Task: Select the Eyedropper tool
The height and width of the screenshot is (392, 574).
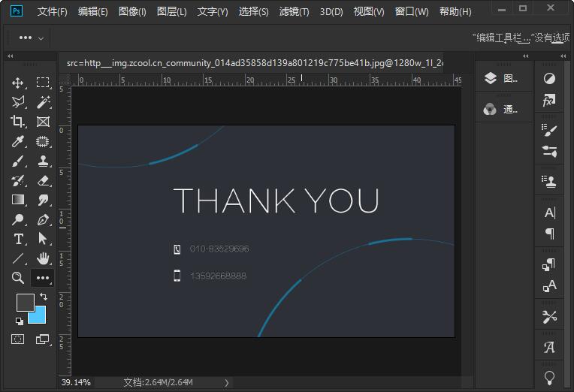Action: [17, 141]
